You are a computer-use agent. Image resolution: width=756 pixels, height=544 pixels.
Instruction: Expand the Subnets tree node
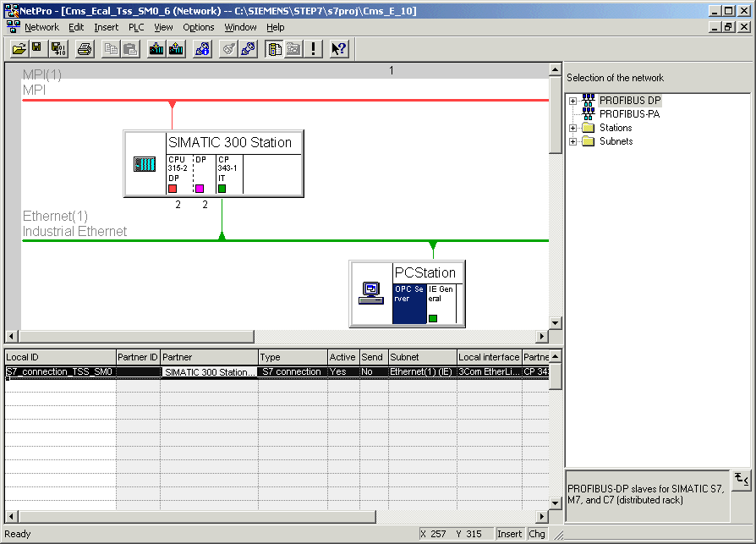click(x=572, y=141)
